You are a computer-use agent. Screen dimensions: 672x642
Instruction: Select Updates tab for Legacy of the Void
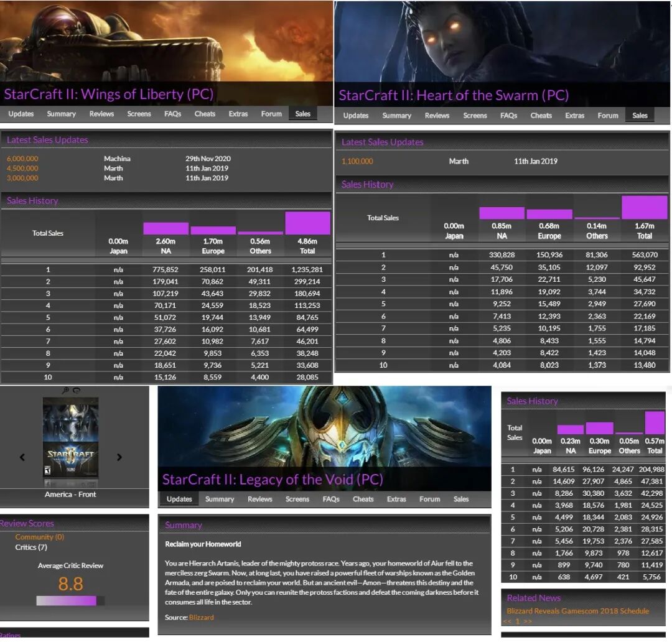[x=179, y=499]
